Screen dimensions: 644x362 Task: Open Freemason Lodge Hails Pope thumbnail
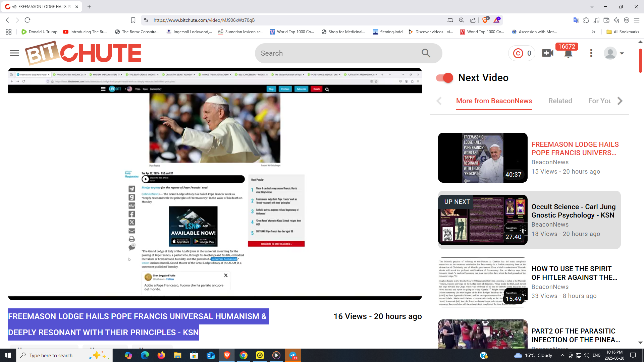[483, 158]
